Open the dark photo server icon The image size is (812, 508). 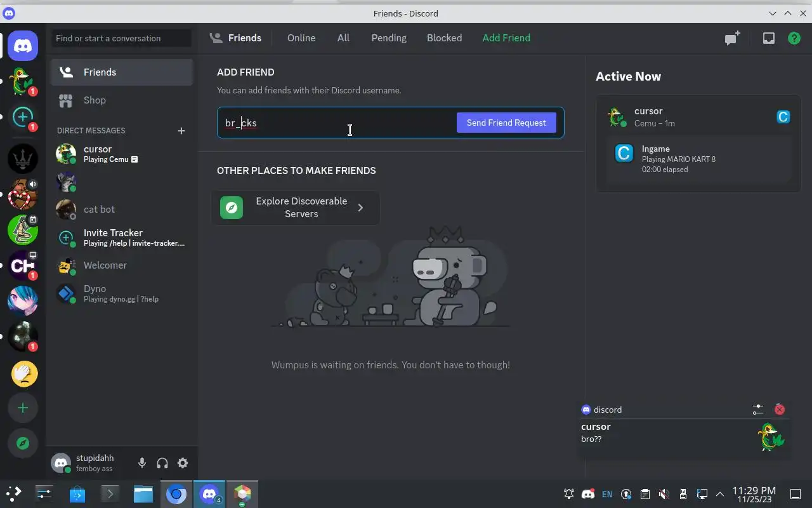(x=23, y=337)
